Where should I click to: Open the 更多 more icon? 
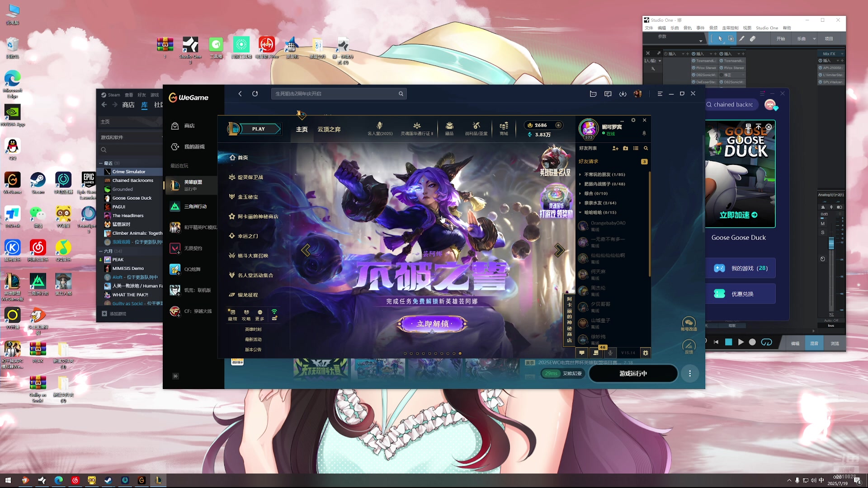259,315
